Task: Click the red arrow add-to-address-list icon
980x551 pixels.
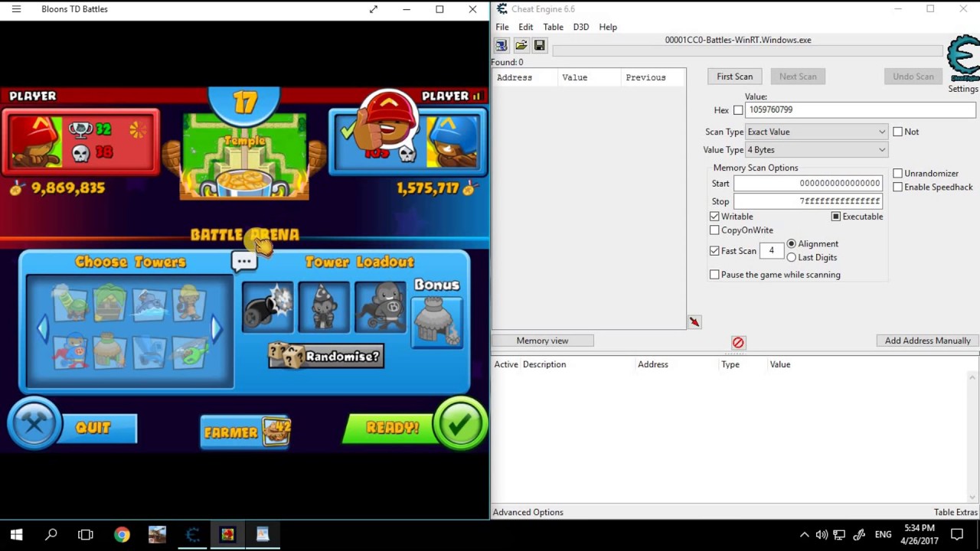Action: 694,322
